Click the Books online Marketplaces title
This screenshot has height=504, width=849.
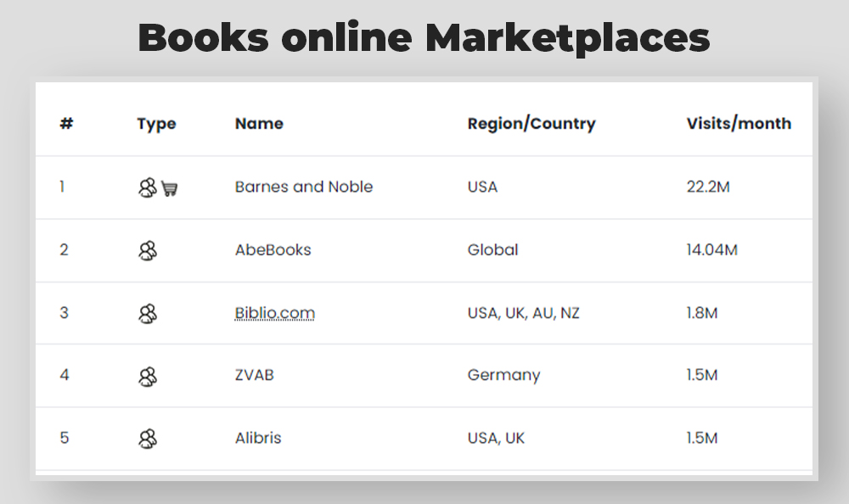click(424, 38)
